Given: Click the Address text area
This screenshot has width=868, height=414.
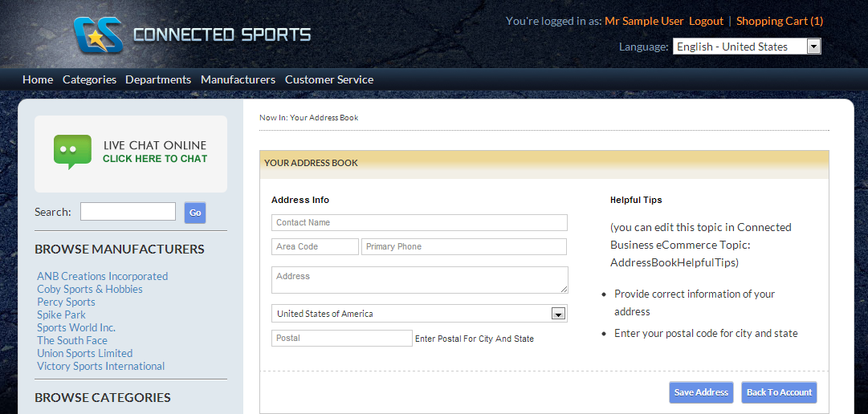Looking at the screenshot, I should (x=419, y=280).
